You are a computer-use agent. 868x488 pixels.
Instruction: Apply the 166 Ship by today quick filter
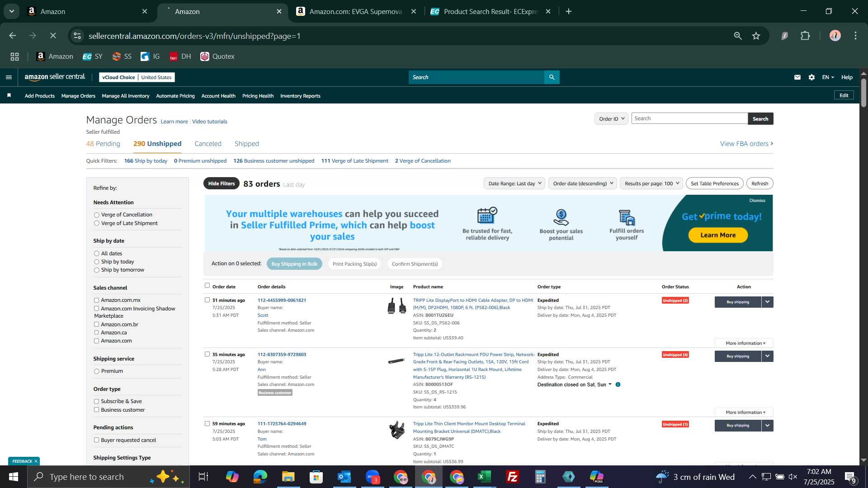pos(146,161)
